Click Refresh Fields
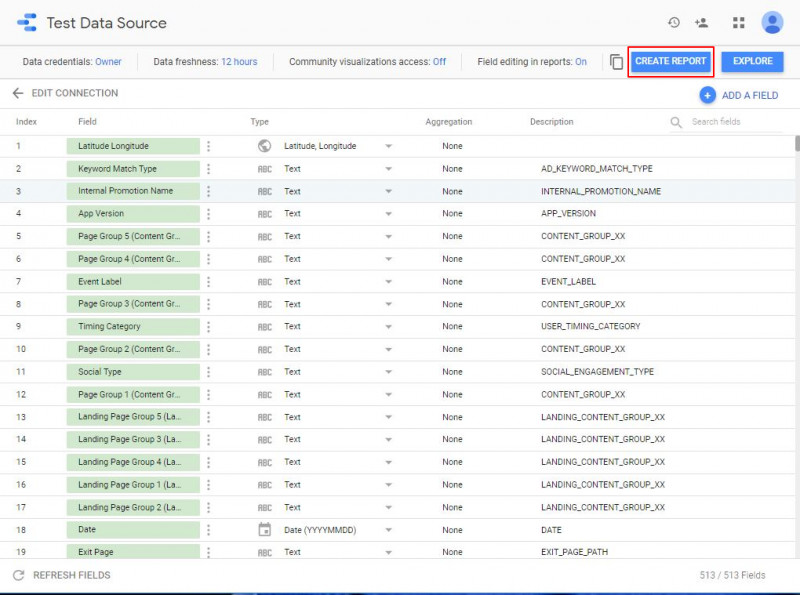This screenshot has height=595, width=800. coord(72,575)
